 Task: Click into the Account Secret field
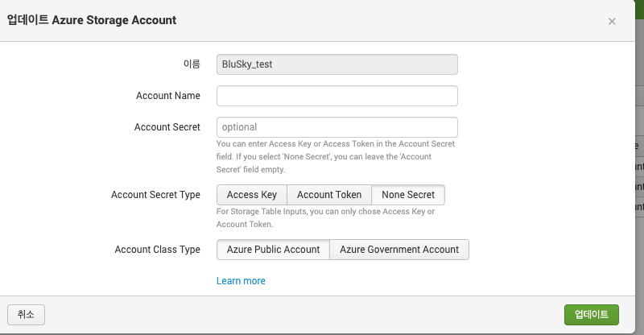point(336,127)
